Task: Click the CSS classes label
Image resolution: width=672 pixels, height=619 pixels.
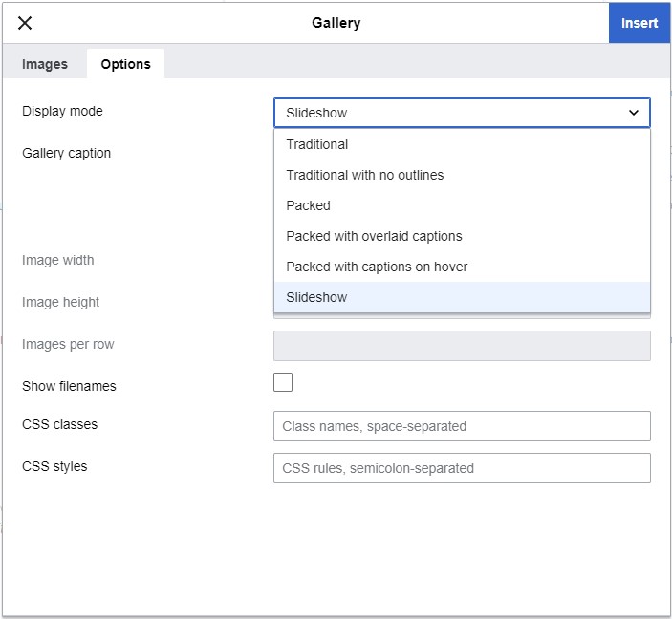Action: tap(59, 424)
